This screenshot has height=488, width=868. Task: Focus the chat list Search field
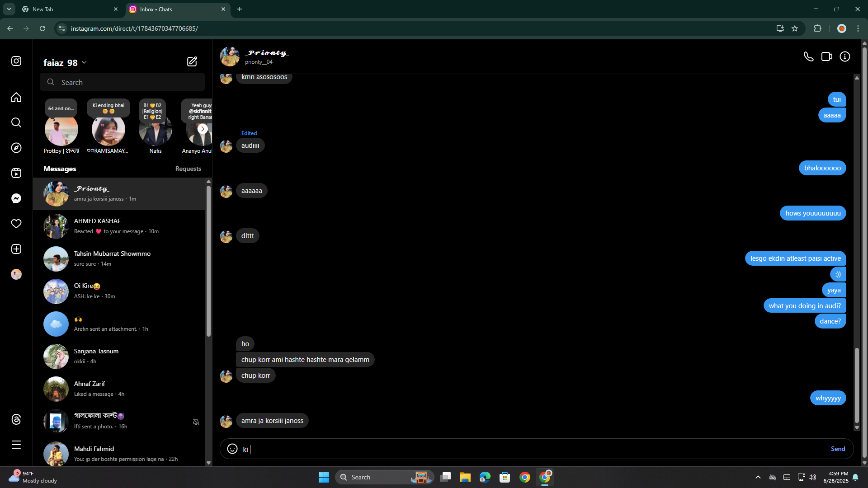pyautogui.click(x=122, y=82)
